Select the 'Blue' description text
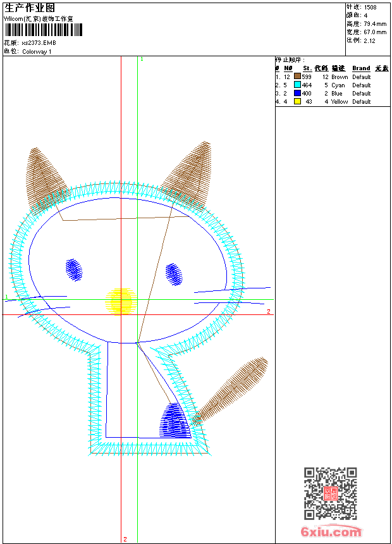 [336, 94]
